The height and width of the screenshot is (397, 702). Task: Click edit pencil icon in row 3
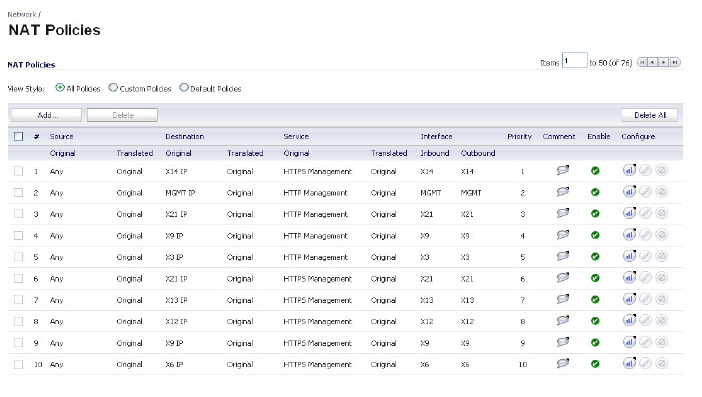645,213
